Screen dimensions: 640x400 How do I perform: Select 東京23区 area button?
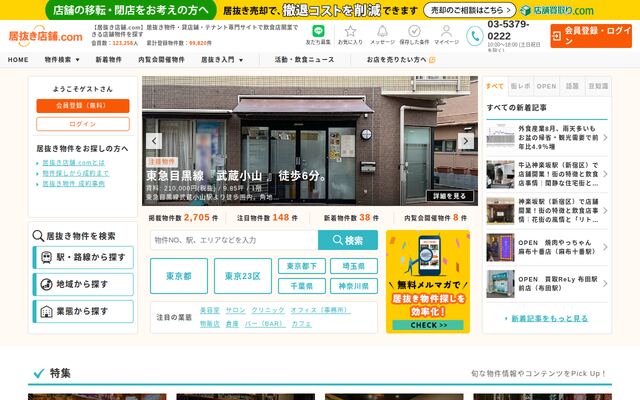[243, 276]
